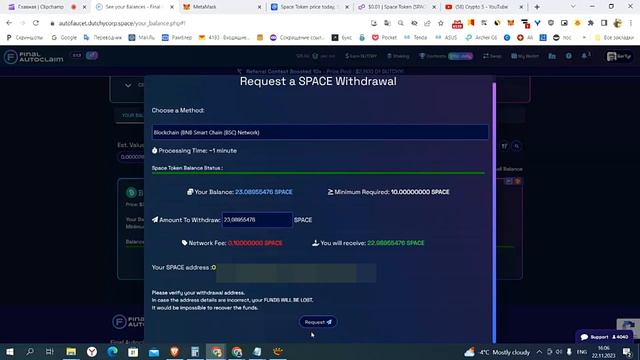Collapse the chevron panel behind the dialog
640x360 pixels.
[128, 85]
